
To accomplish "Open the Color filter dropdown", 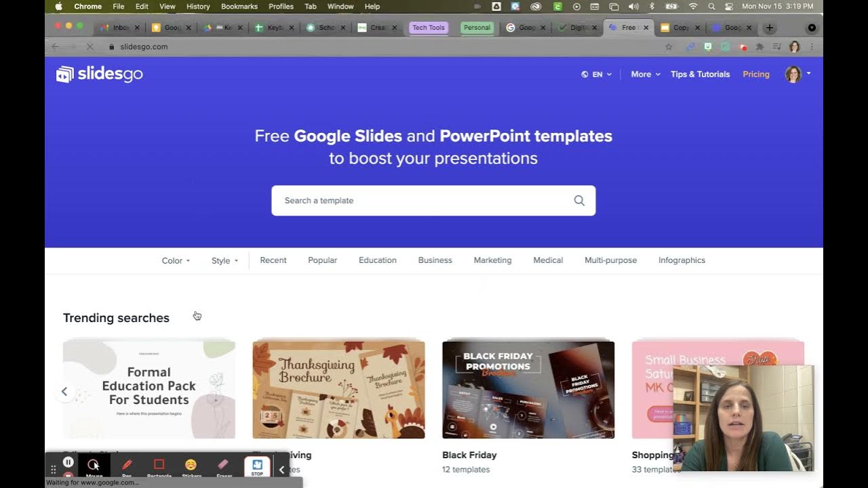I will pyautogui.click(x=176, y=260).
